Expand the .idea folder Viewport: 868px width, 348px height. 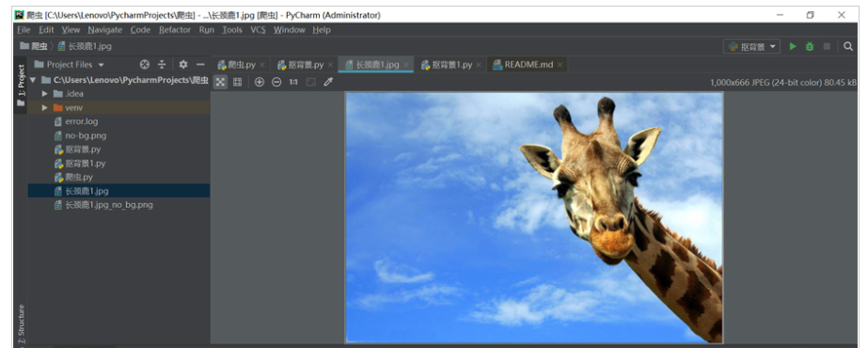(45, 93)
